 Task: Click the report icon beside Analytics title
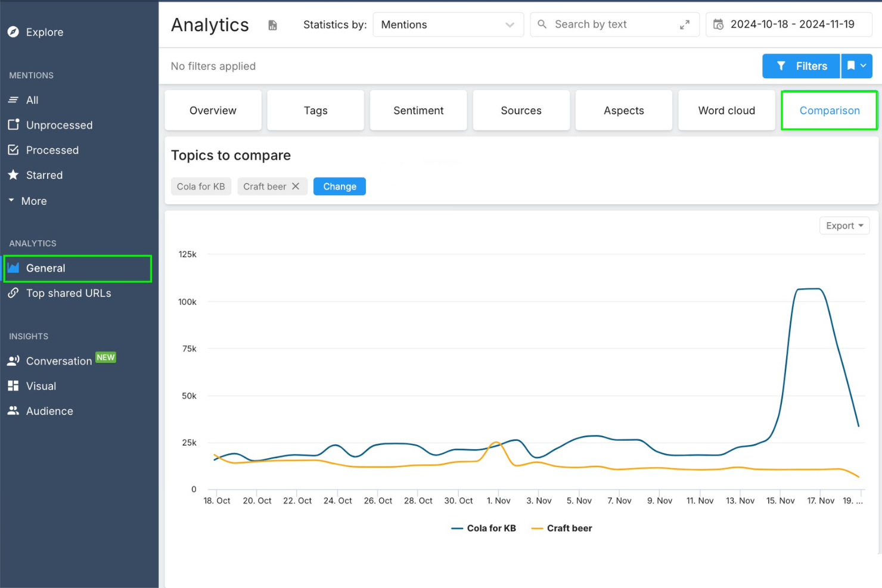click(x=272, y=25)
